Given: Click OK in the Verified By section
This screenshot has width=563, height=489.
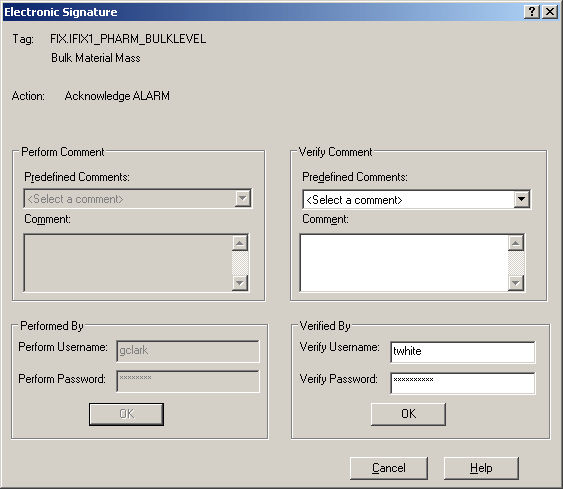Looking at the screenshot, I should point(408,414).
